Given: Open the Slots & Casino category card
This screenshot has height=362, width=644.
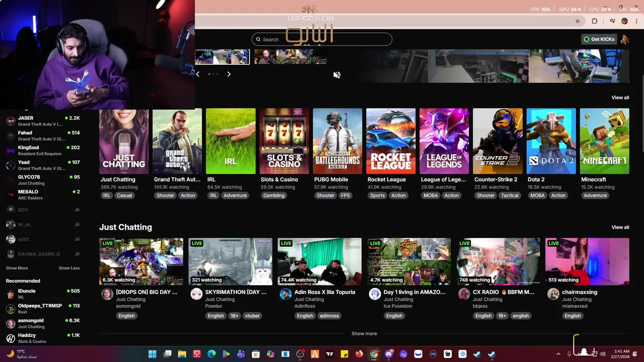Looking at the screenshot, I should 284,141.
